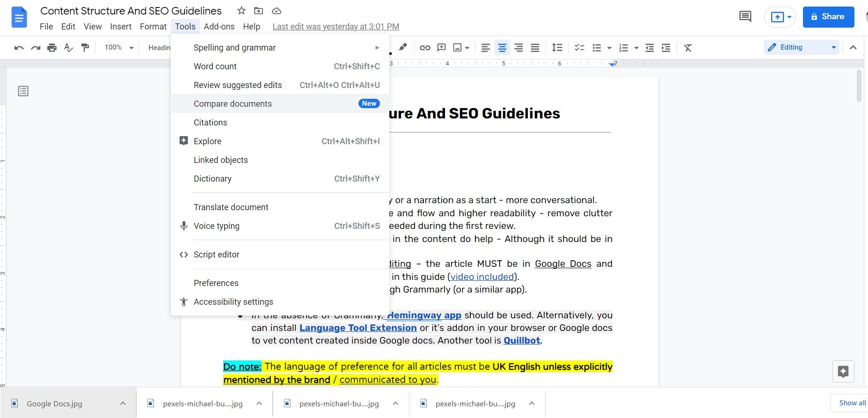The image size is (868, 418).
Task: Click the Insert image icon
Action: point(458,48)
